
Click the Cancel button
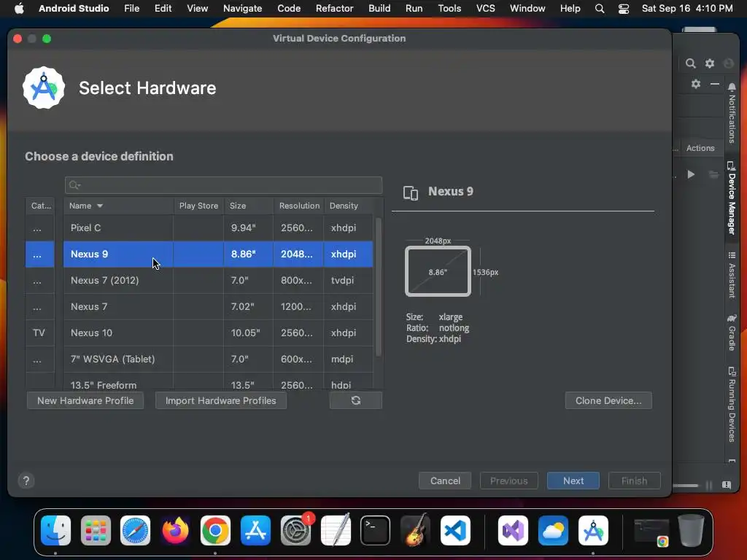[445, 481]
